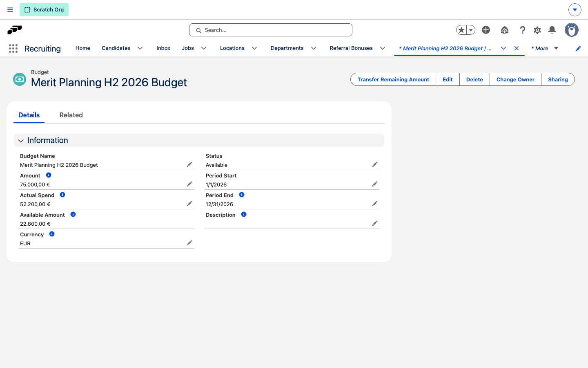Click Transfer Remaining Amount button
Image resolution: width=588 pixels, height=368 pixels.
point(393,79)
